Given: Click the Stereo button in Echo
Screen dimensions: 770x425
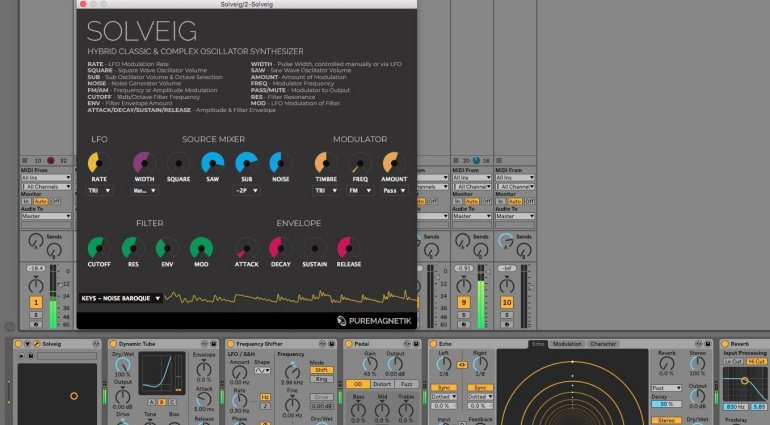Looking at the screenshot, I should pyautogui.click(x=667, y=421).
